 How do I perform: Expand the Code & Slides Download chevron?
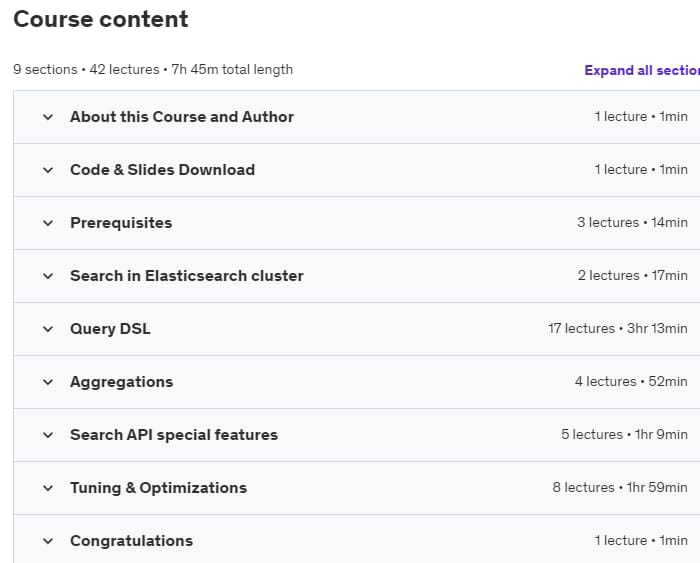pos(48,170)
